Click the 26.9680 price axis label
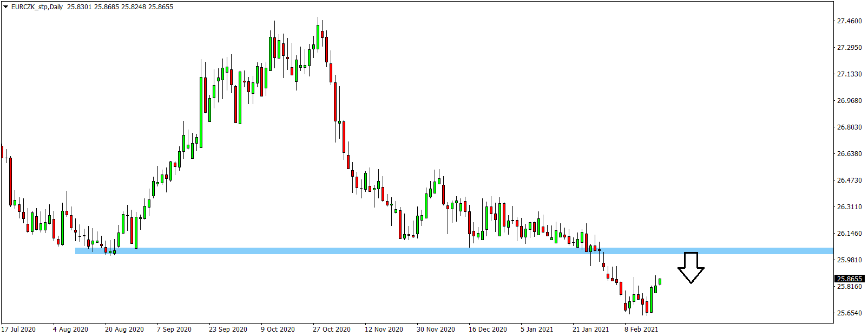 (850, 101)
